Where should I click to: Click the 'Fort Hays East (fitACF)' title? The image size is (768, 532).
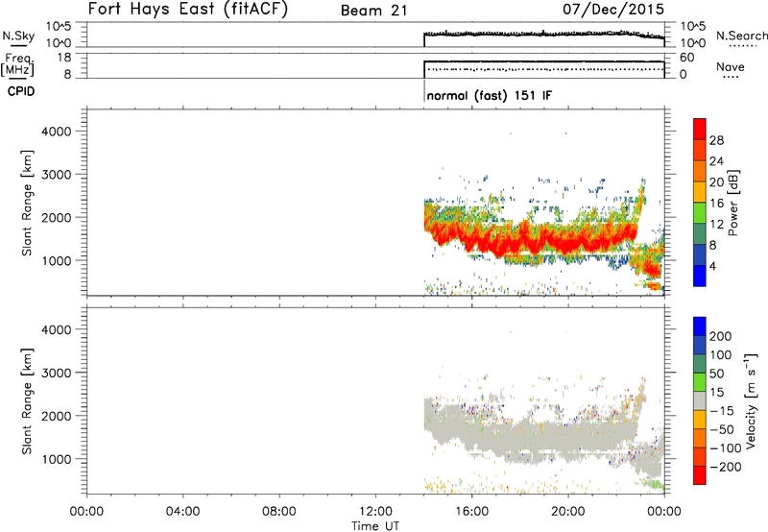coord(188,10)
